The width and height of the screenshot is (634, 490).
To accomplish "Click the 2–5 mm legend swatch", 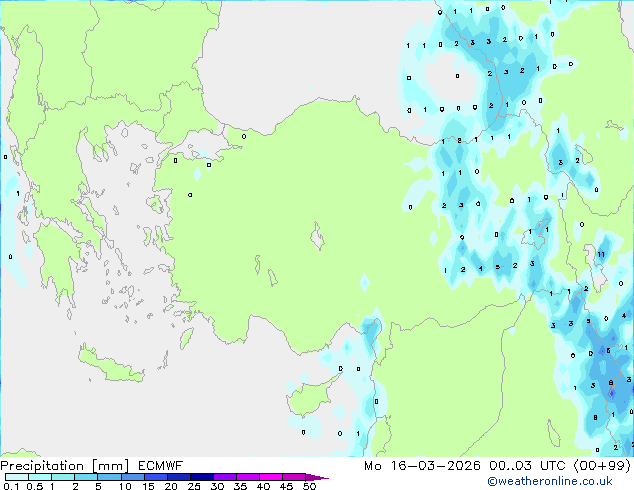I will coord(87,477).
